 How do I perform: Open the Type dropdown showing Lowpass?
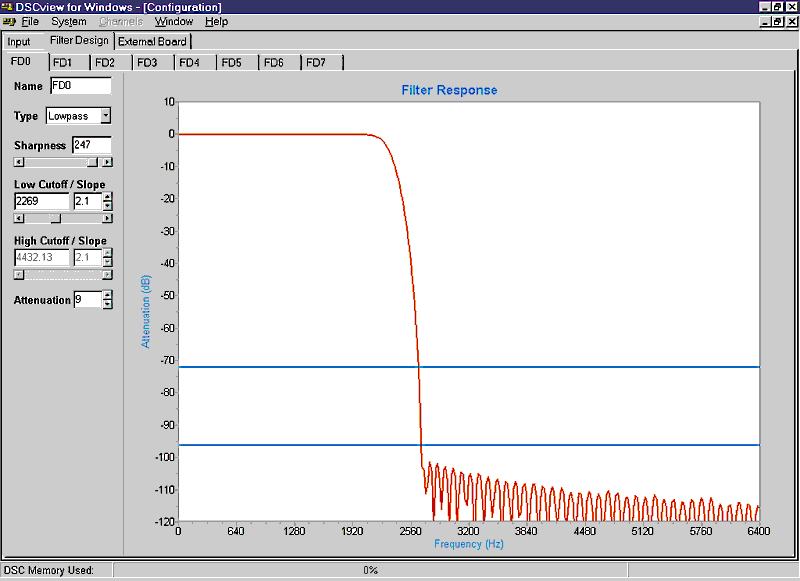107,116
